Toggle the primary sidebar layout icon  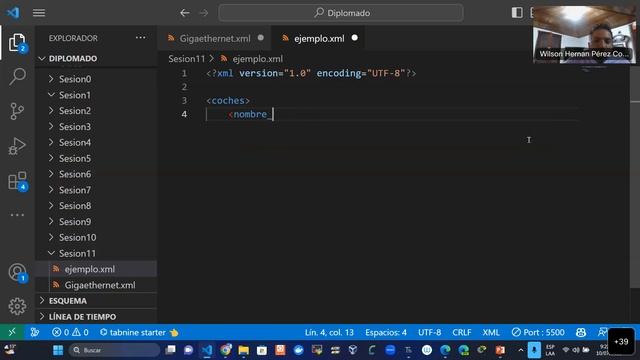pos(517,13)
